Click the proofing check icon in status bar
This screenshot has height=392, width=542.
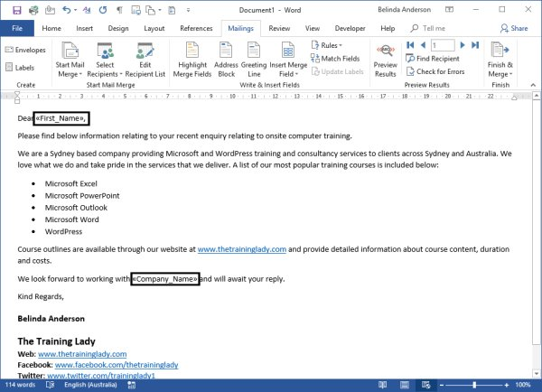tap(50, 385)
